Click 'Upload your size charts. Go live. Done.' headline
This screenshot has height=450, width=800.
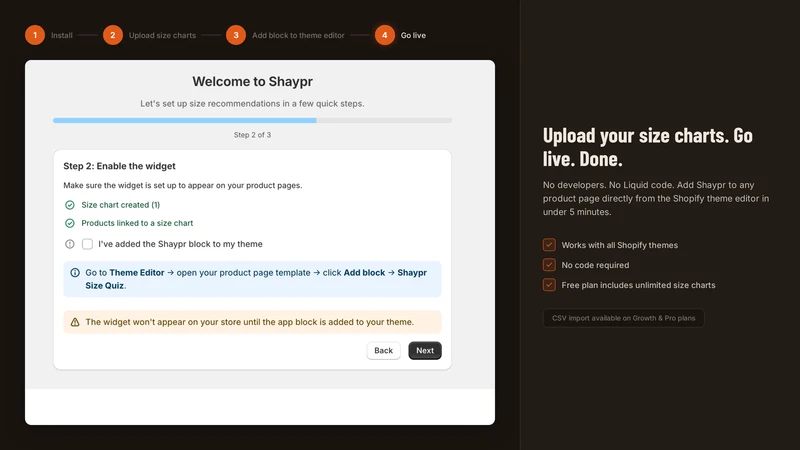[x=647, y=147]
